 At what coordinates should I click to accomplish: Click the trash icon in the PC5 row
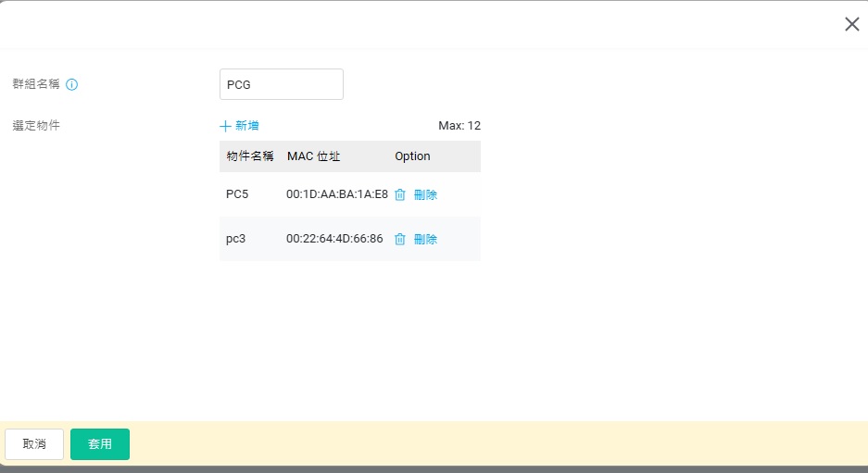[400, 194]
